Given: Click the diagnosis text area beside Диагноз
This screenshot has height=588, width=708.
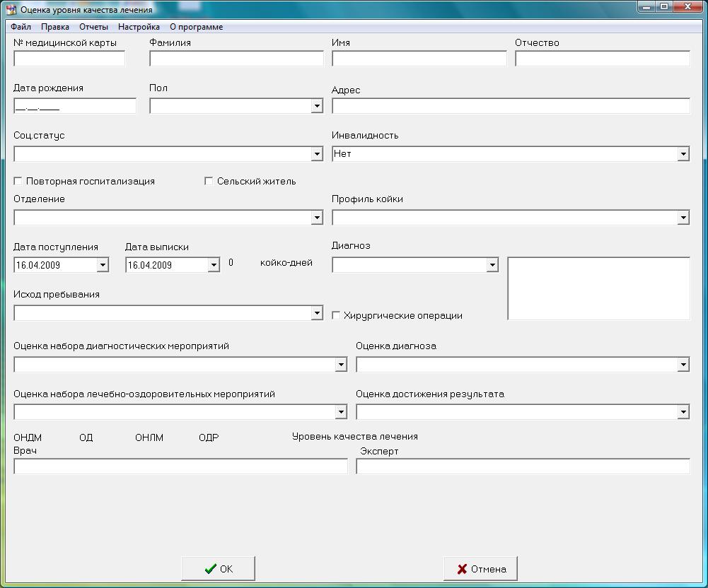Looking at the screenshot, I should tap(599, 288).
